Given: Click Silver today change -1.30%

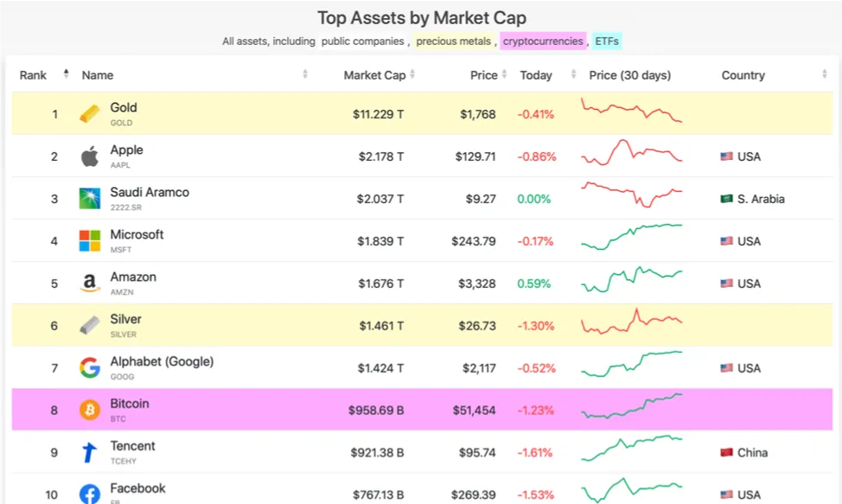Looking at the screenshot, I should pos(535,326).
